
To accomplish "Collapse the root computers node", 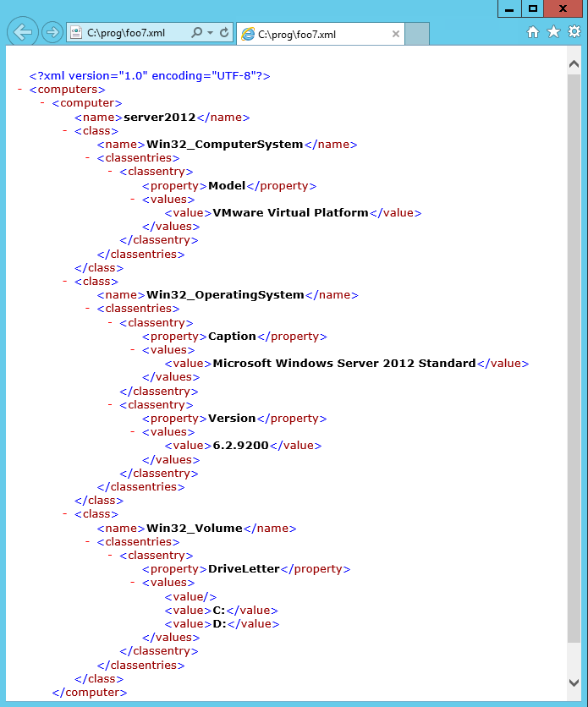I will click(x=19, y=89).
